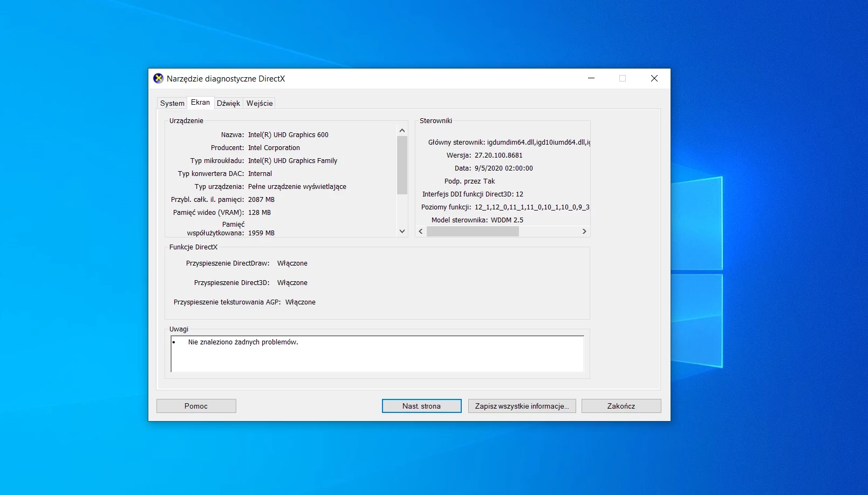Click the window title Narzędzie diagnostyczne DirectX

point(225,79)
